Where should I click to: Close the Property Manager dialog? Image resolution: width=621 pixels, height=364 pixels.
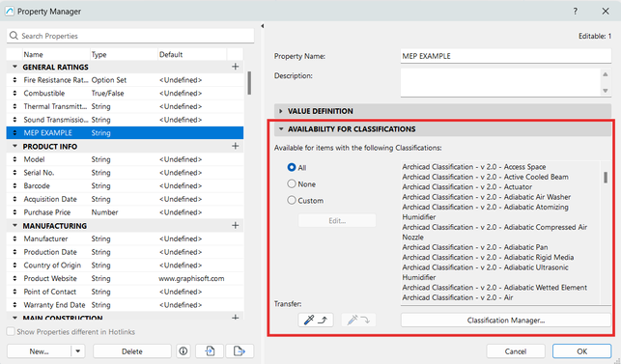[606, 11]
